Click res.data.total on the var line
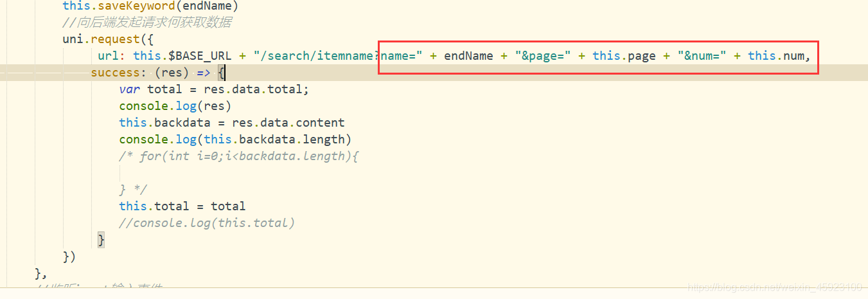Image resolution: width=868 pixels, height=299 pixels. point(252,89)
